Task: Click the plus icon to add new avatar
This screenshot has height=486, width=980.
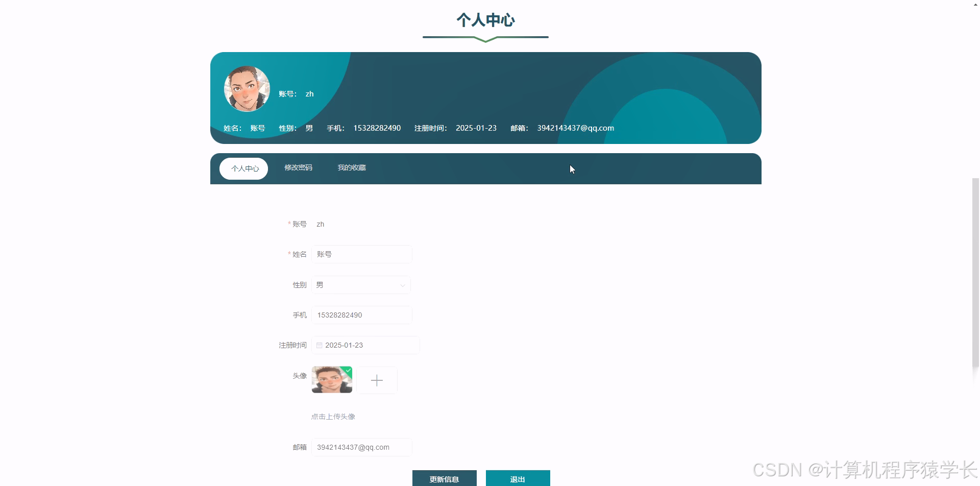Action: coord(377,380)
